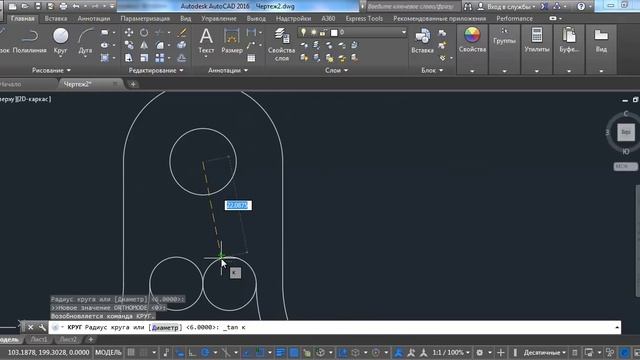Click the Plot/Print icon in quick access toolbar
The image size is (640, 360).
coord(63,6)
